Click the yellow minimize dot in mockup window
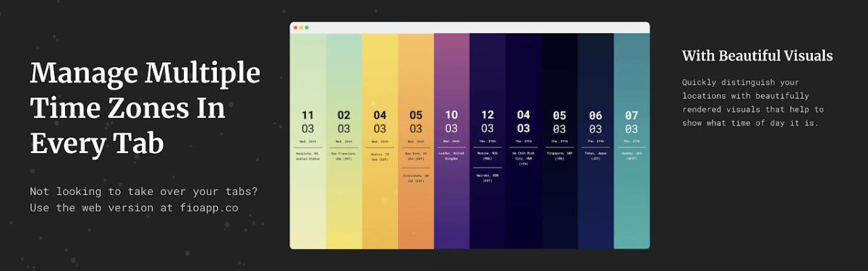 coord(301,27)
